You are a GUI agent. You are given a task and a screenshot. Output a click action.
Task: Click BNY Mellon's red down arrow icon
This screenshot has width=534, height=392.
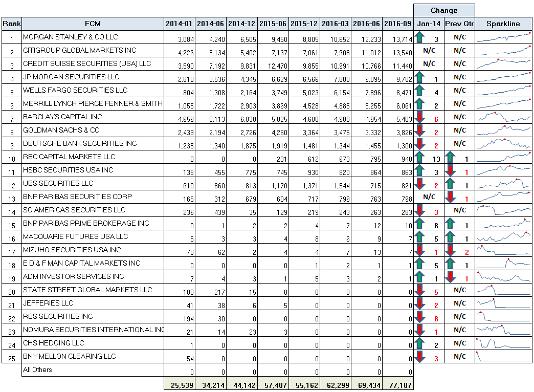point(419,356)
